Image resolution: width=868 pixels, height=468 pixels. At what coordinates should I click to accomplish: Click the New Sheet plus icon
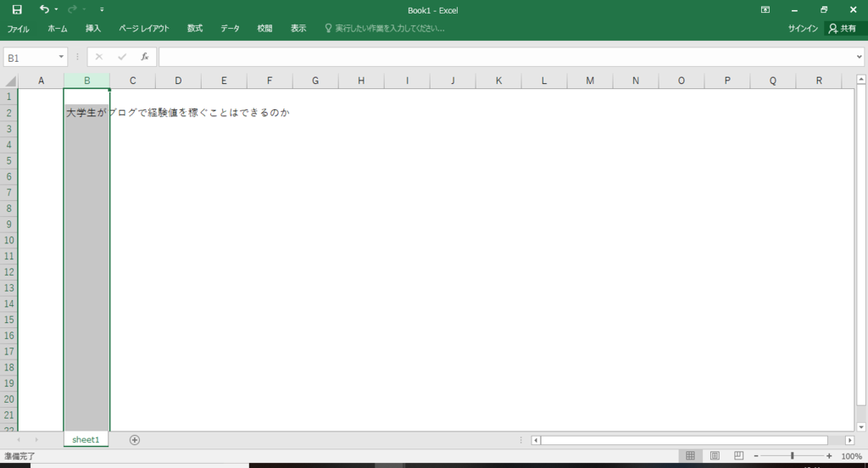point(135,440)
